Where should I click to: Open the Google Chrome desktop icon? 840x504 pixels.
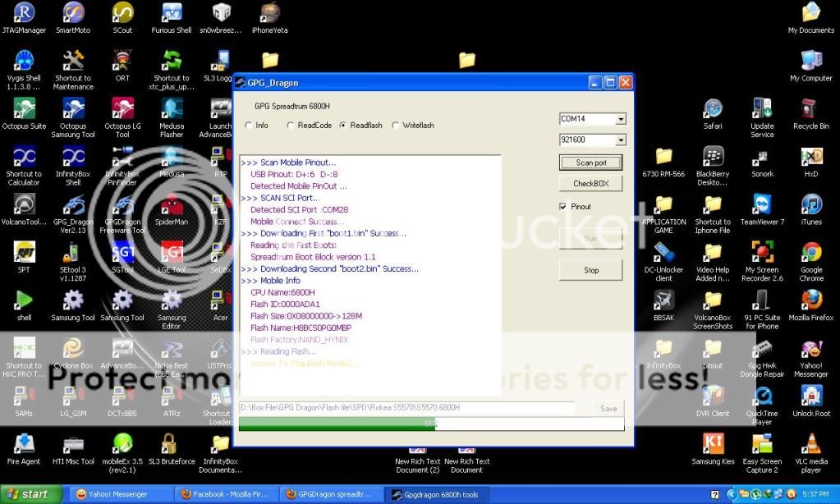[x=811, y=254]
